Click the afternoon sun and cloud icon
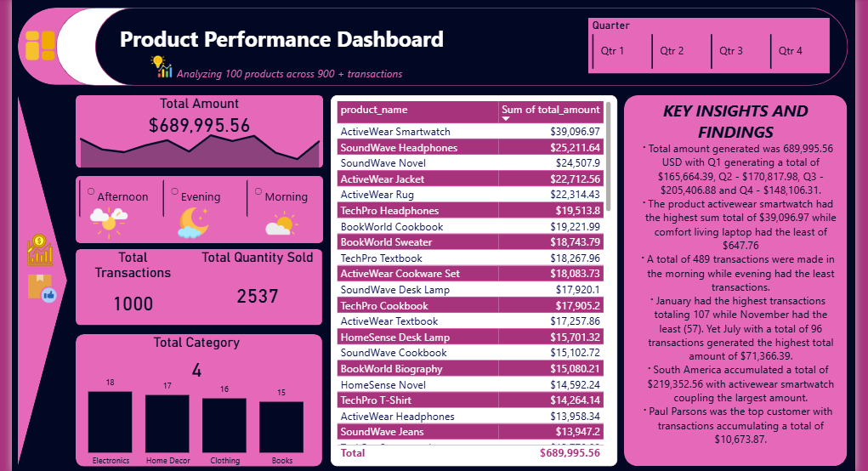Viewport: 868px width, 471px height. click(x=109, y=222)
